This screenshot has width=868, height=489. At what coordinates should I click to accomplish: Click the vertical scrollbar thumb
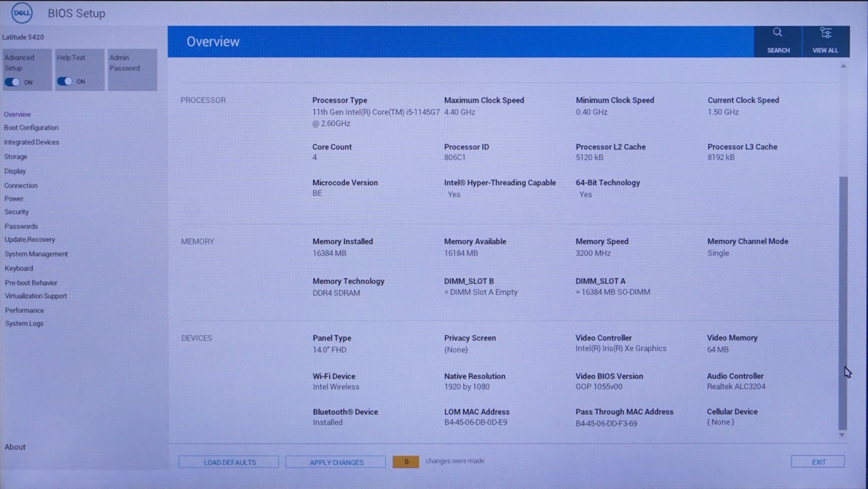coord(843,303)
